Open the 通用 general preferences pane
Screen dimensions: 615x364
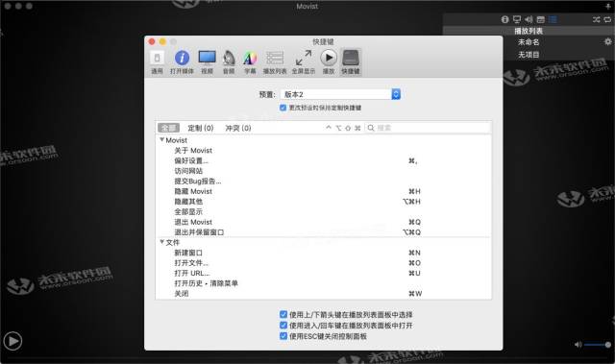pyautogui.click(x=157, y=61)
